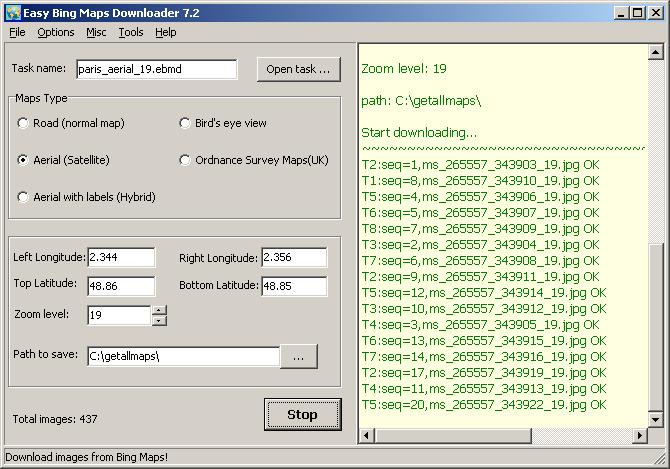Select Road (normal map) radio option
This screenshot has width=670, height=469.
(24, 123)
